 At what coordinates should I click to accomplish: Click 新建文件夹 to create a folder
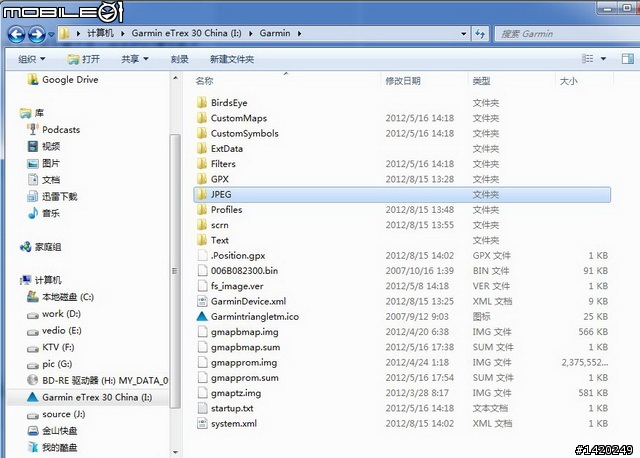click(x=232, y=59)
